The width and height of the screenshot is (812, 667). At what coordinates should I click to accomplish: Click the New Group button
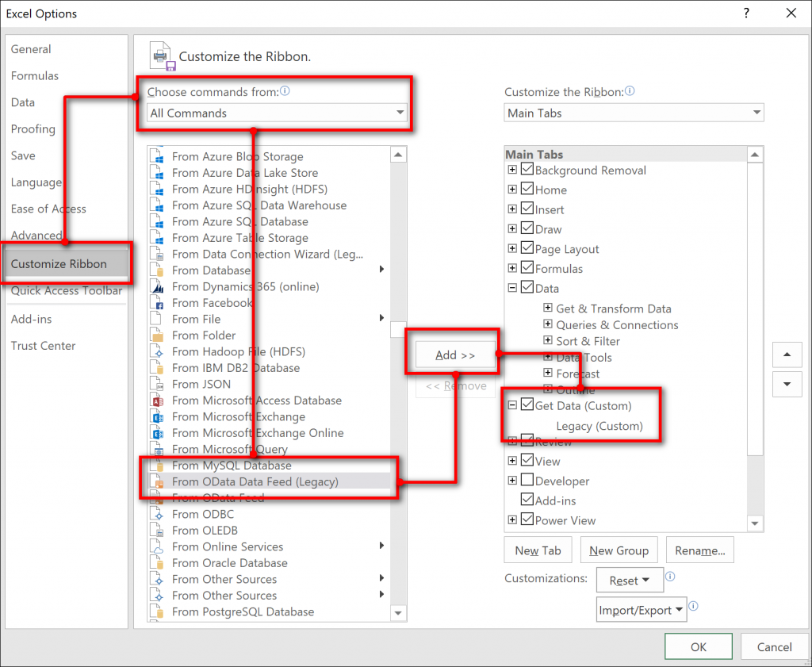coord(619,550)
